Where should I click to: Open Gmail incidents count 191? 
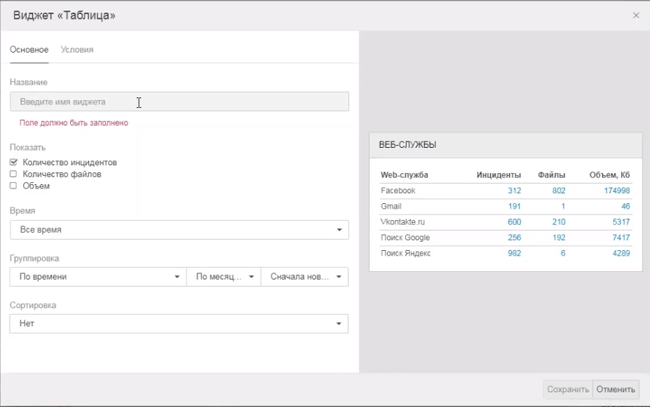tap(514, 206)
